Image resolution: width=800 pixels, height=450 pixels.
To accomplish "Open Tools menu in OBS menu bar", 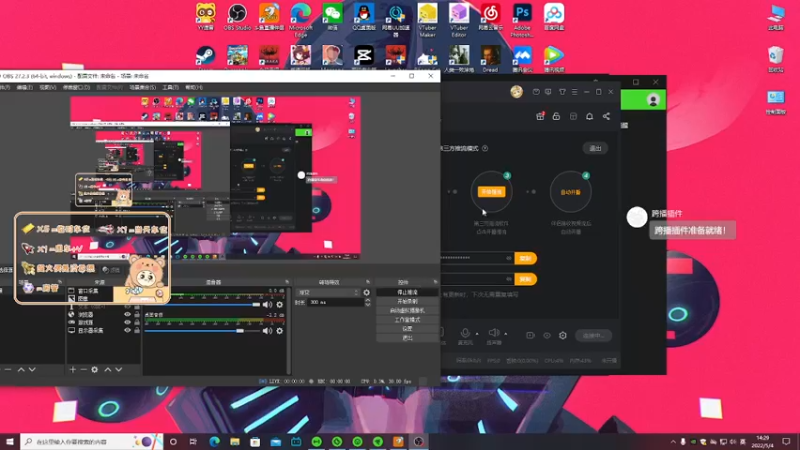I will (170, 87).
